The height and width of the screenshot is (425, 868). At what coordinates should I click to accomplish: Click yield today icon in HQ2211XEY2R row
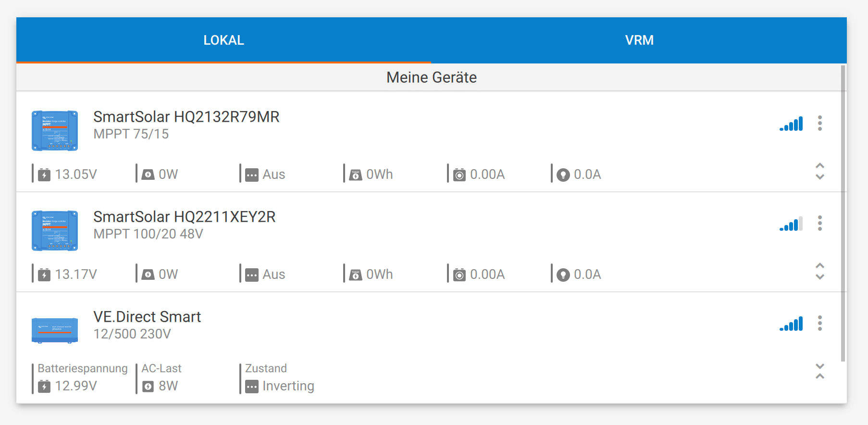click(x=356, y=275)
